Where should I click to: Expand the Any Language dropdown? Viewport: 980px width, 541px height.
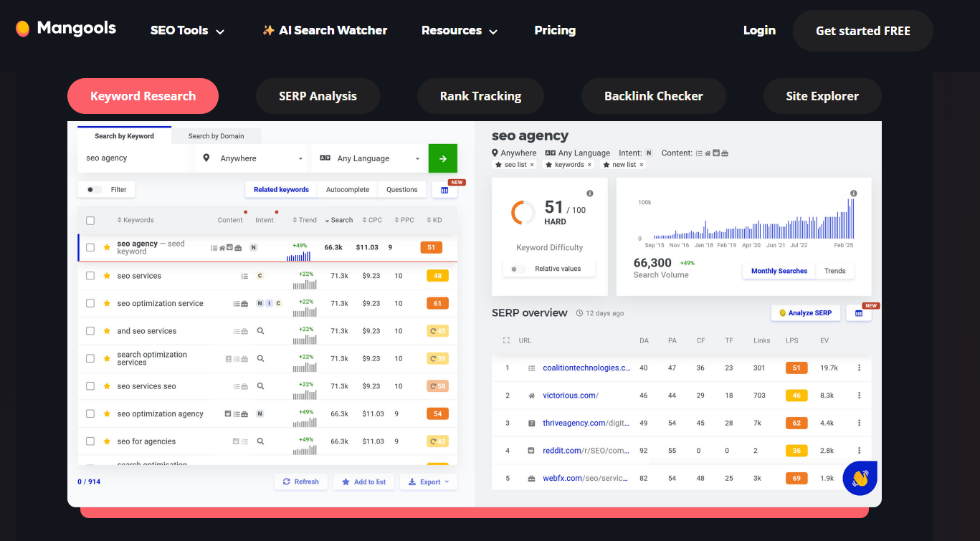369,158
